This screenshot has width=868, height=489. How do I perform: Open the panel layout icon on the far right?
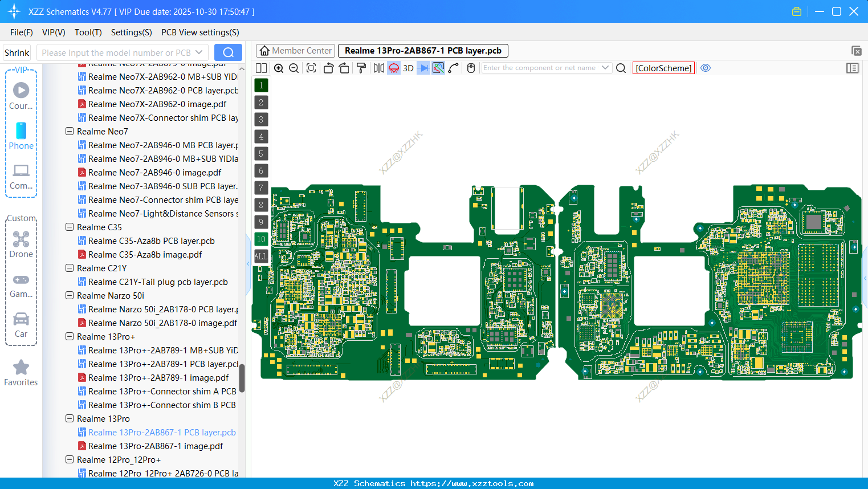tap(853, 68)
